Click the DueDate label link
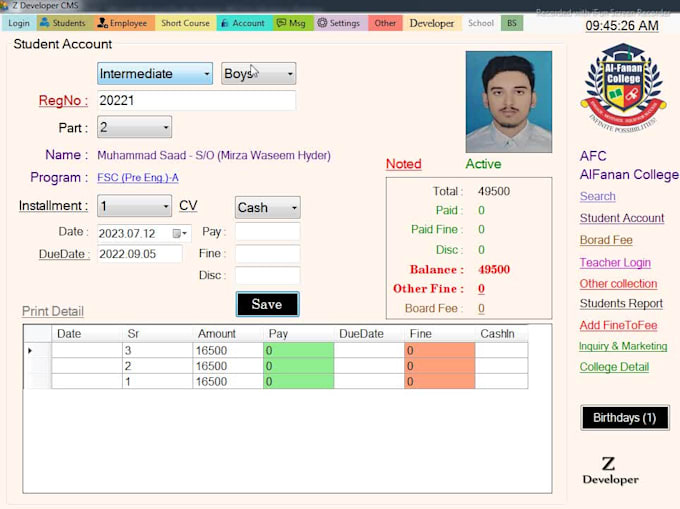The height and width of the screenshot is (509, 680). (x=64, y=254)
